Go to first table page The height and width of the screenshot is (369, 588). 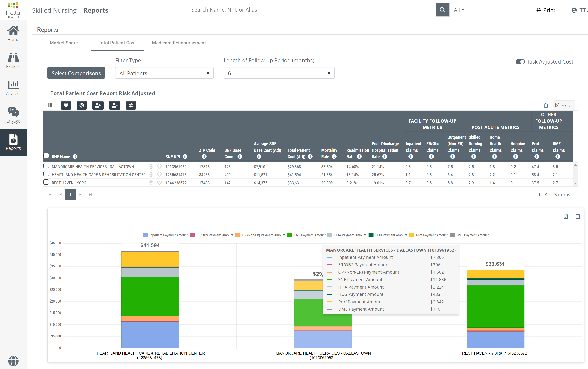click(50, 195)
